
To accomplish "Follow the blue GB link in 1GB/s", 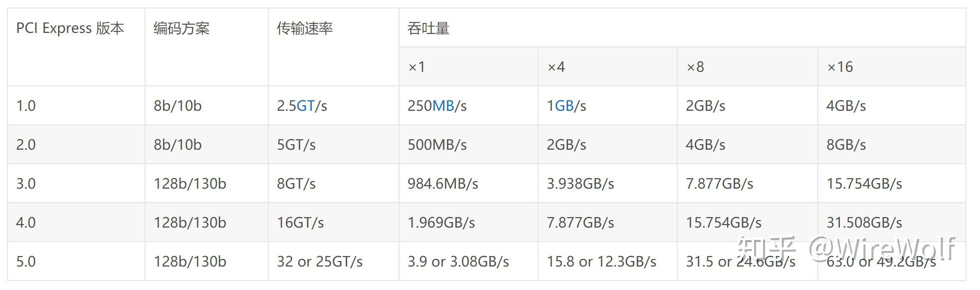I will (x=564, y=106).
